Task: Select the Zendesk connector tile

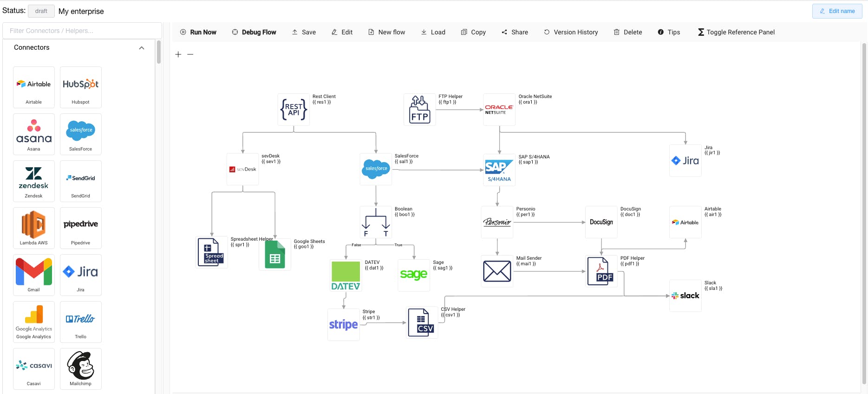Action: (34, 181)
